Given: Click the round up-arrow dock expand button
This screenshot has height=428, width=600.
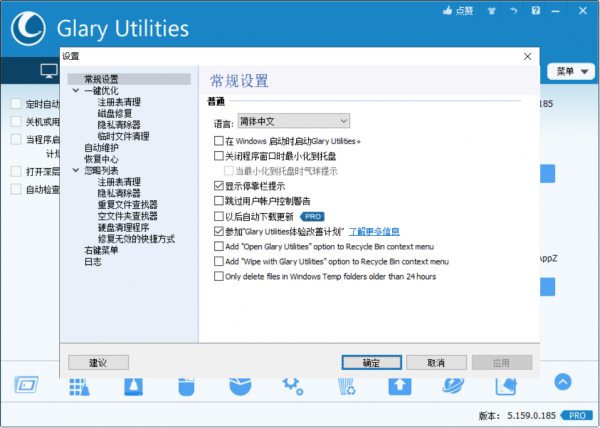Looking at the screenshot, I should [x=562, y=382].
